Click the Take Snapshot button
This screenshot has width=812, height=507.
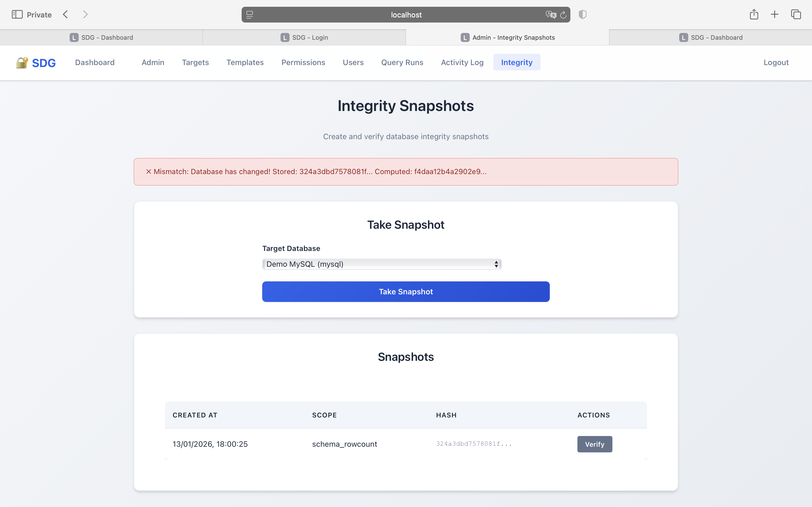click(x=406, y=292)
